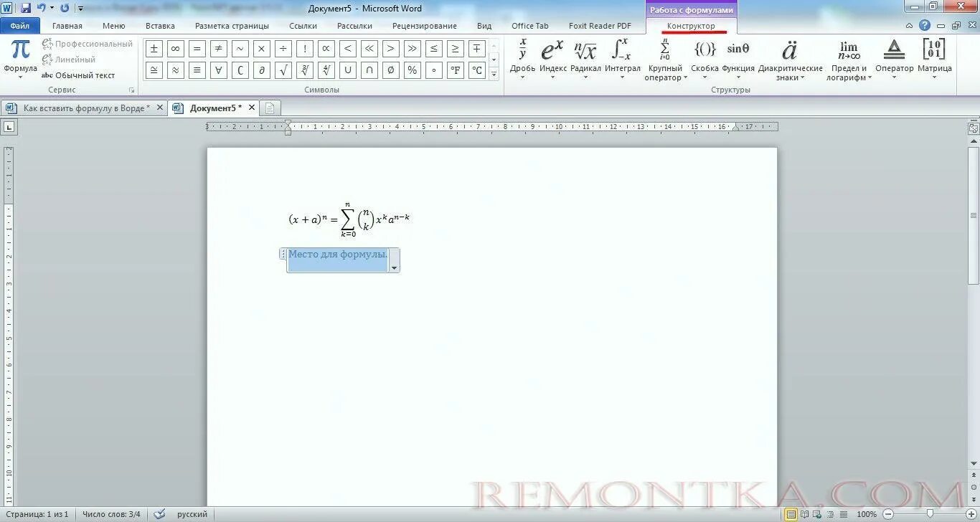Open a new document tab button
Image resolution: width=980 pixels, height=522 pixels.
[270, 108]
